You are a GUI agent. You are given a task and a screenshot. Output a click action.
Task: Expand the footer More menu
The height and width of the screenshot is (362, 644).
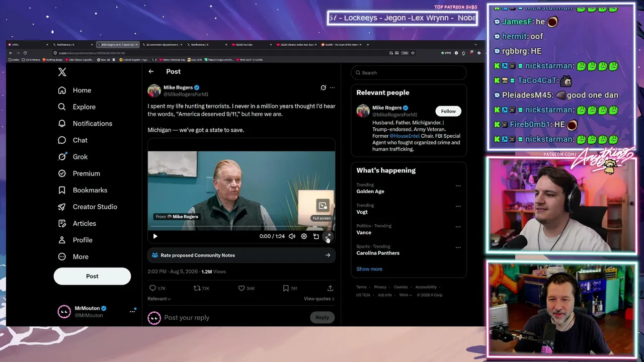tap(406, 295)
